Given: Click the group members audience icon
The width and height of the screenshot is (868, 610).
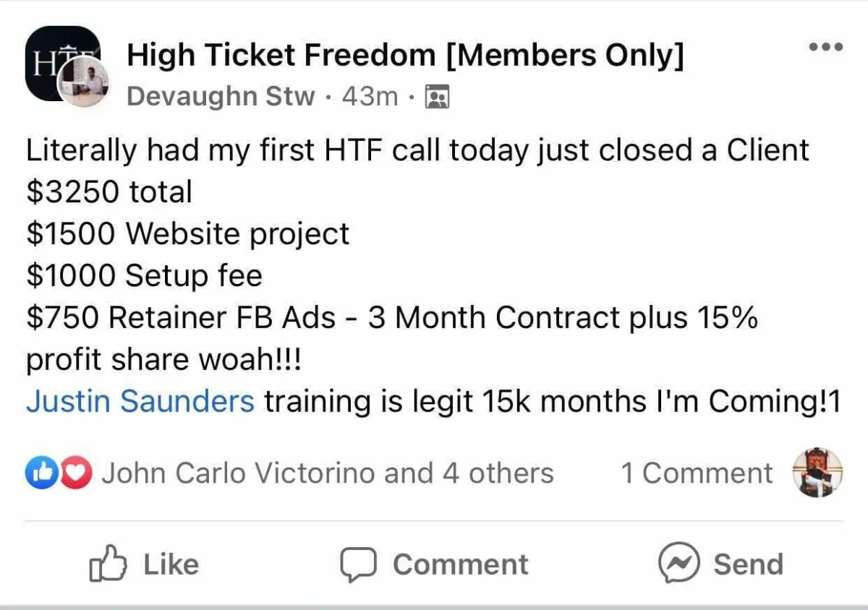Looking at the screenshot, I should pyautogui.click(x=438, y=96).
